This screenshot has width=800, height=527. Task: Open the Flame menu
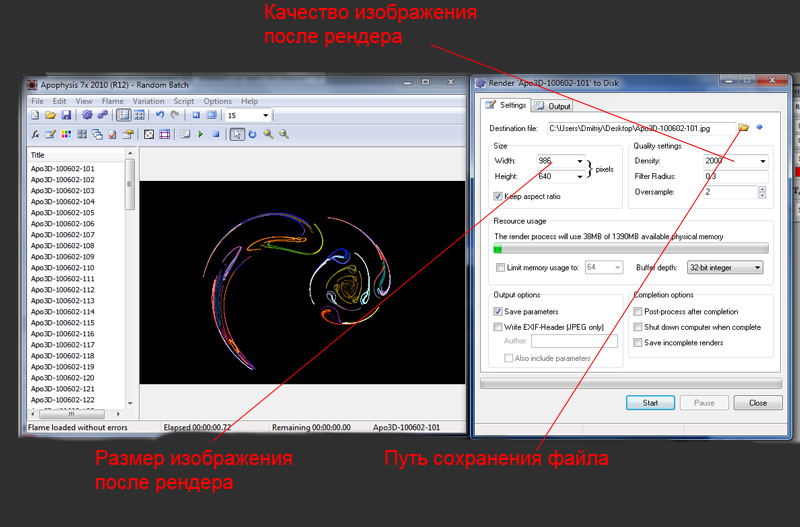pyautogui.click(x=112, y=101)
